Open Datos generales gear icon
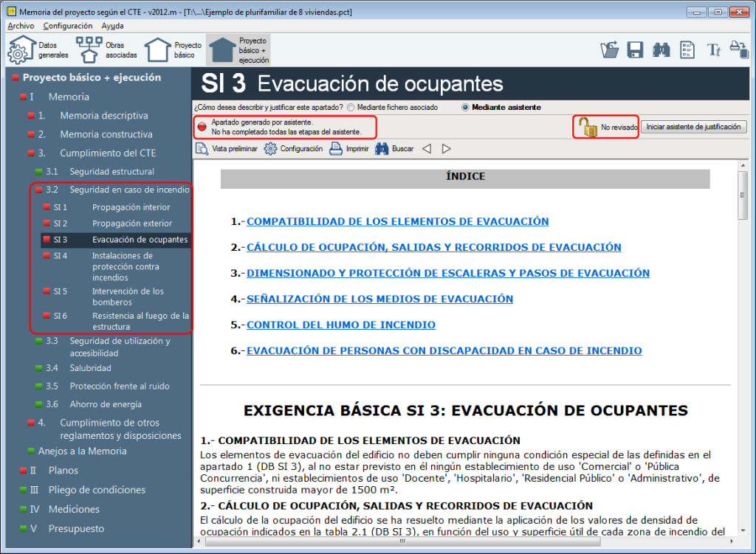756x554 pixels. pos(21,50)
